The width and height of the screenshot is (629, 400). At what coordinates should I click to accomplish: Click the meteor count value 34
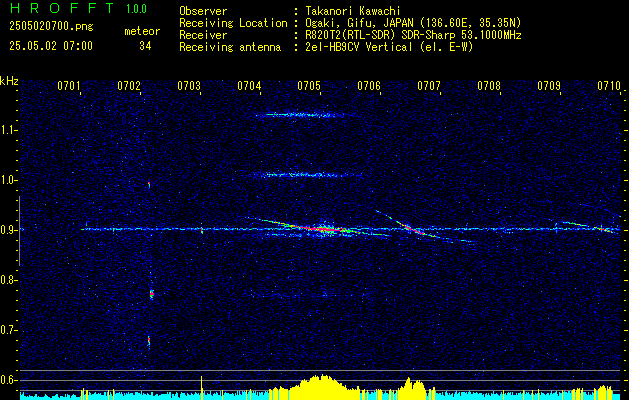click(x=145, y=46)
